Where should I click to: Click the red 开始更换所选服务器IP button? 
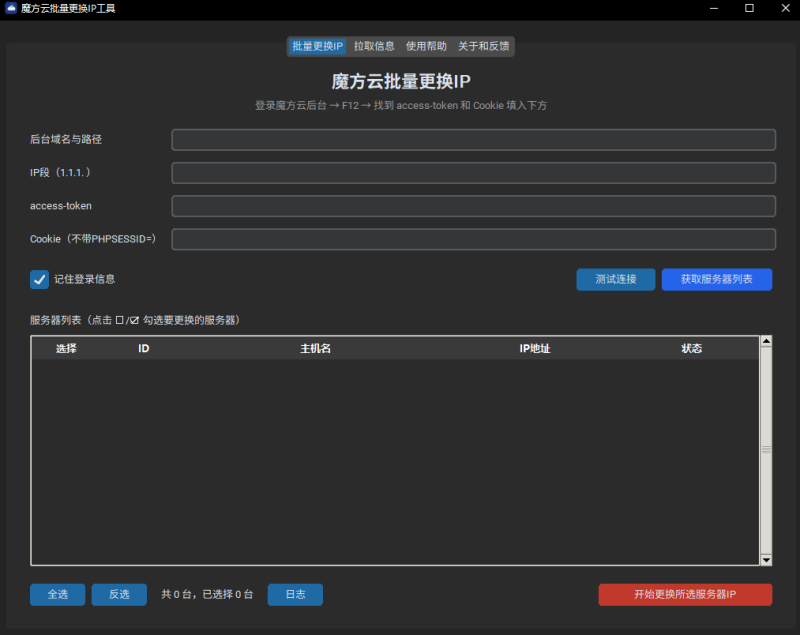click(x=685, y=595)
